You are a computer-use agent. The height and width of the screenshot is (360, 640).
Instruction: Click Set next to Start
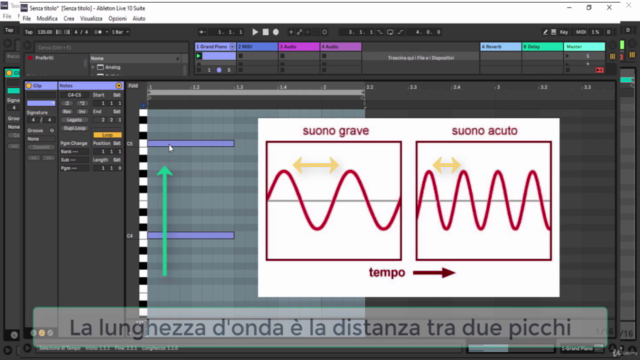pyautogui.click(x=117, y=95)
